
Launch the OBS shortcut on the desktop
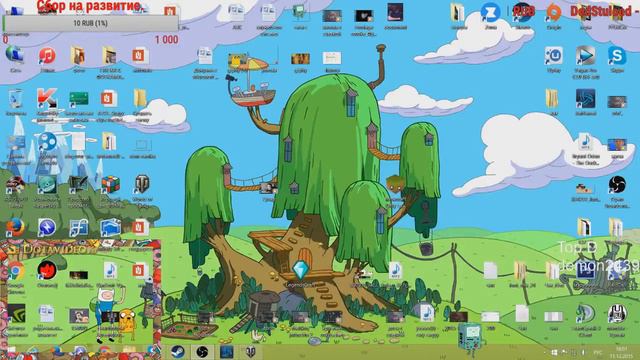[x=617, y=184]
